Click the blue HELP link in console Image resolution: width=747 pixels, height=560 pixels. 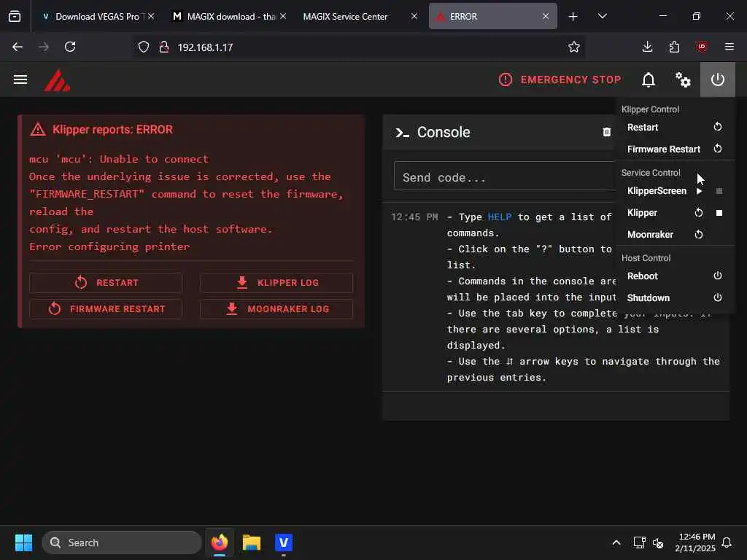tap(499, 217)
